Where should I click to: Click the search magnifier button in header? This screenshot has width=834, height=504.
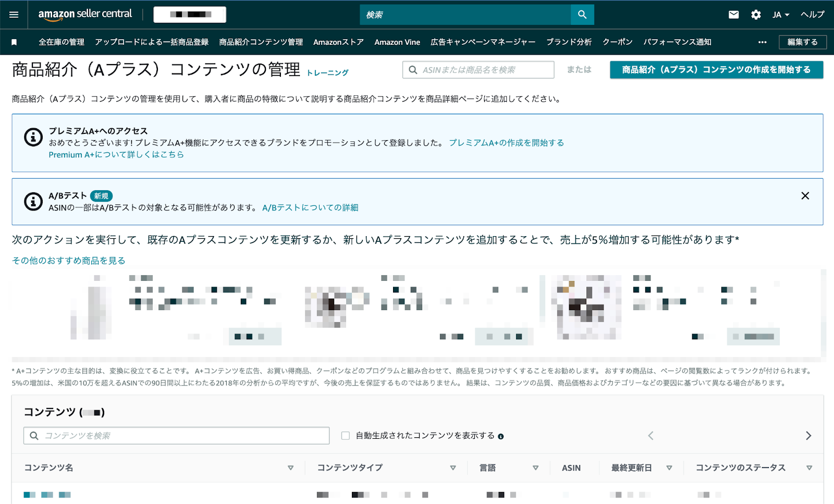click(x=582, y=15)
